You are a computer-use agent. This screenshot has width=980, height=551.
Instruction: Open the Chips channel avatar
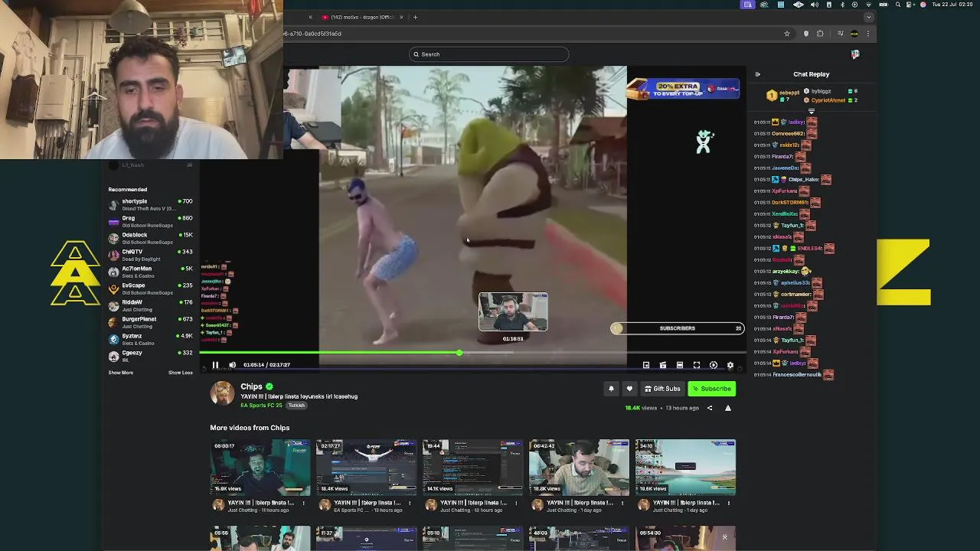pos(222,393)
